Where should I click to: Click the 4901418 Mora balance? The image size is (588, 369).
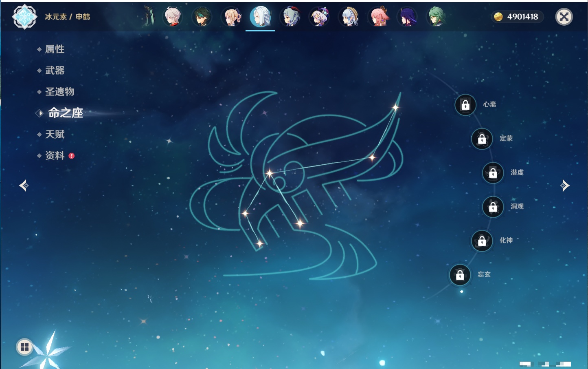tap(522, 17)
